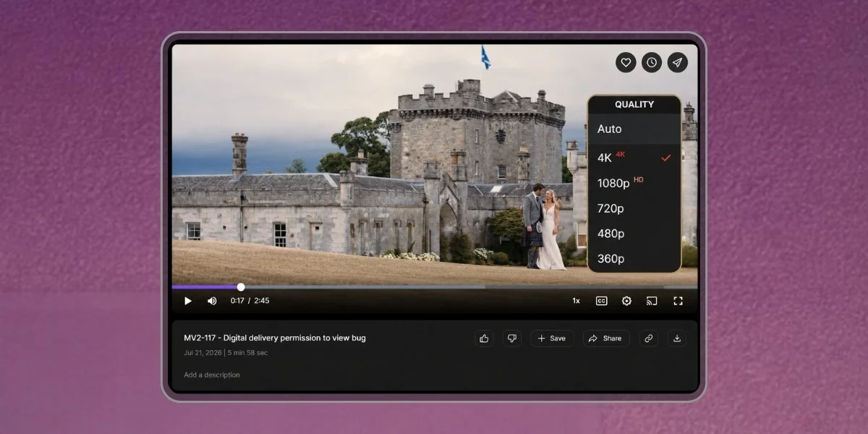Click the QUALITY menu header

pos(634,105)
